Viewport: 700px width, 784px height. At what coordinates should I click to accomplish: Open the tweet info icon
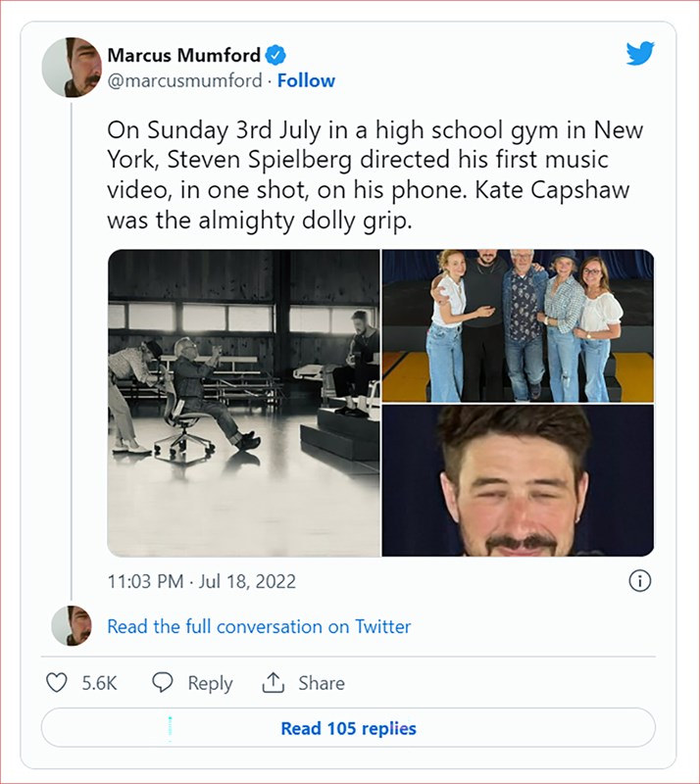coord(639,581)
